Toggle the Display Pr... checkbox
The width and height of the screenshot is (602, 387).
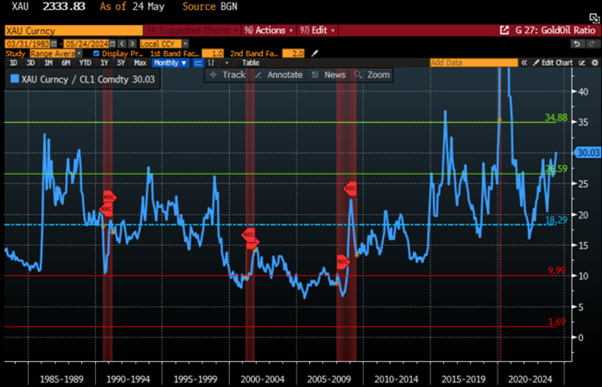coord(96,53)
